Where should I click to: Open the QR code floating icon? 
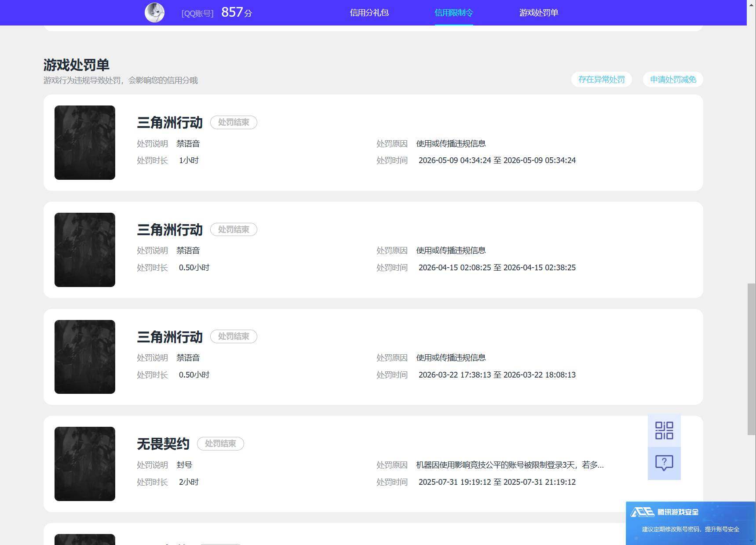pyautogui.click(x=664, y=431)
